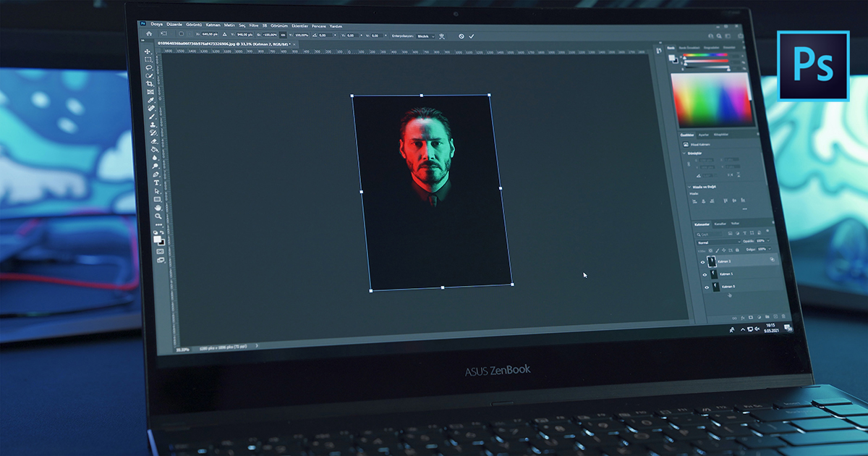Select the Rectangular Marquee tool
Image resolution: width=868 pixels, height=456 pixels.
[x=148, y=59]
